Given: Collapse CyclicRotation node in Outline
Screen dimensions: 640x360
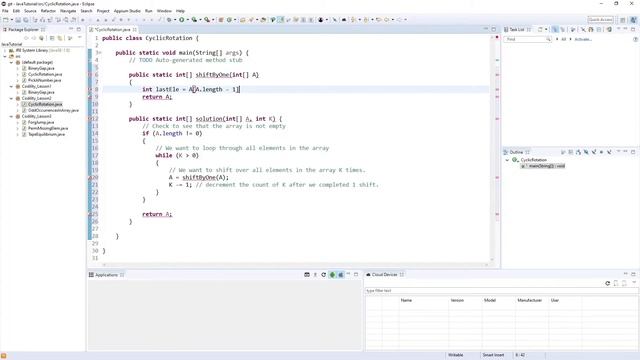Looking at the screenshot, I should [507, 160].
